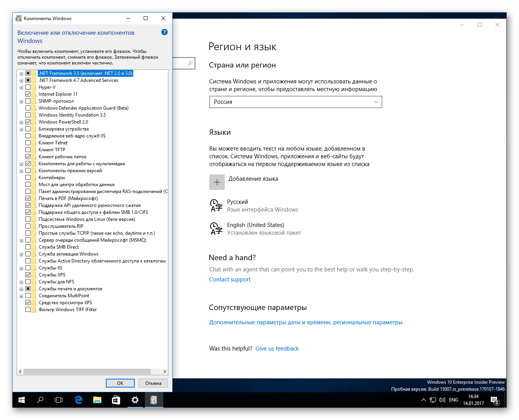
Task: Enable Клиент Telnet checkbox
Action: point(28,143)
